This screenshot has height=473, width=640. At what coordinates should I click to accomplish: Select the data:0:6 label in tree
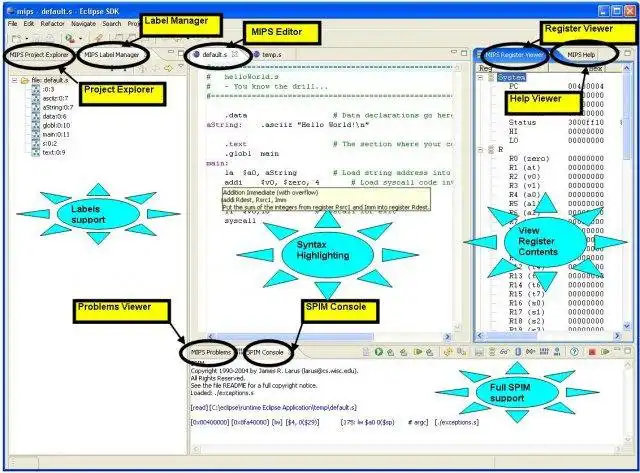tap(54, 116)
